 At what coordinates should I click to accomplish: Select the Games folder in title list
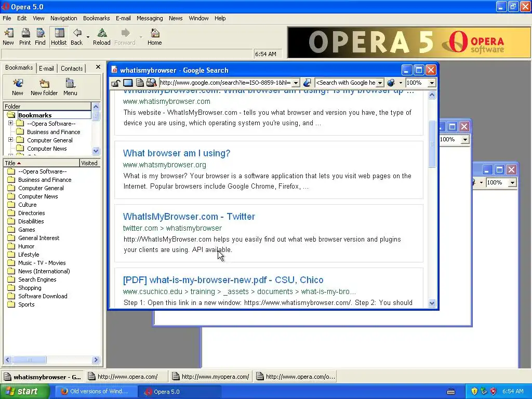(x=26, y=230)
